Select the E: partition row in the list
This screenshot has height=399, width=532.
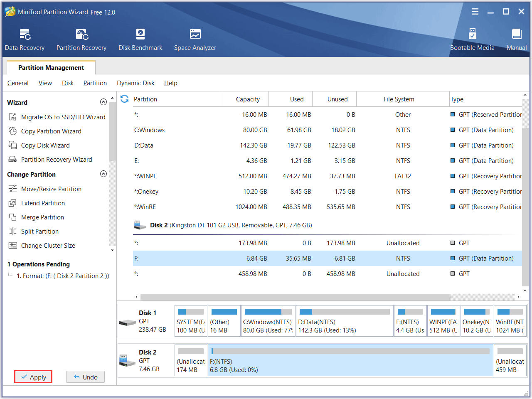(x=328, y=161)
